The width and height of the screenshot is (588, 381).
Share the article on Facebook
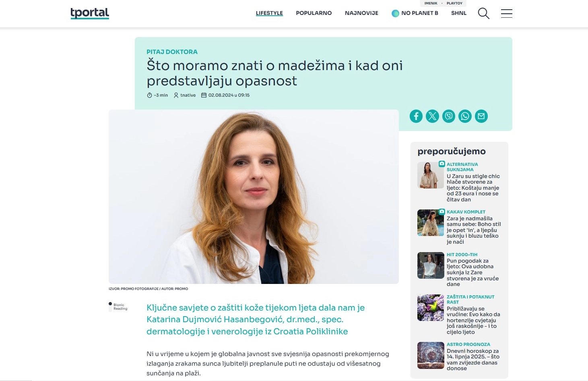click(x=416, y=116)
